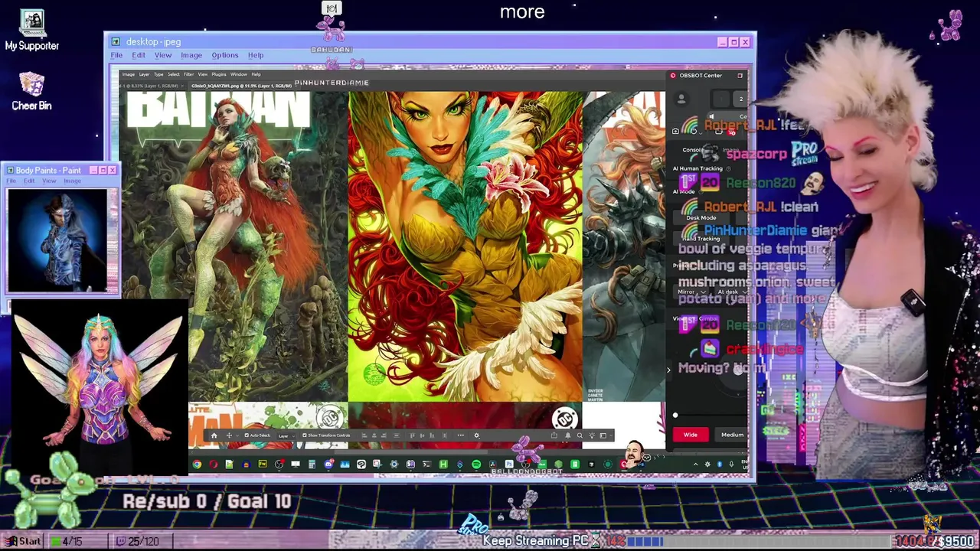Click the zoom slider handle in OBSBOT
The width and height of the screenshot is (980, 551).
click(x=675, y=416)
